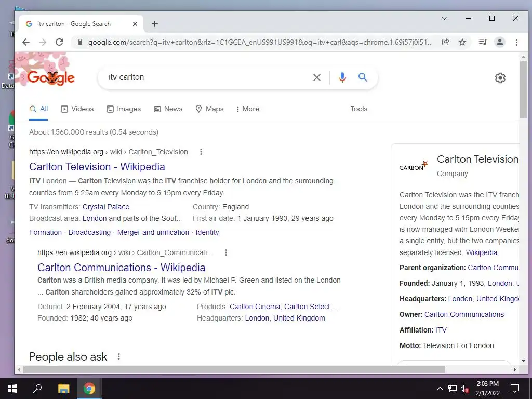Click the address bar URL
The width and height of the screenshot is (532, 399).
point(260,42)
